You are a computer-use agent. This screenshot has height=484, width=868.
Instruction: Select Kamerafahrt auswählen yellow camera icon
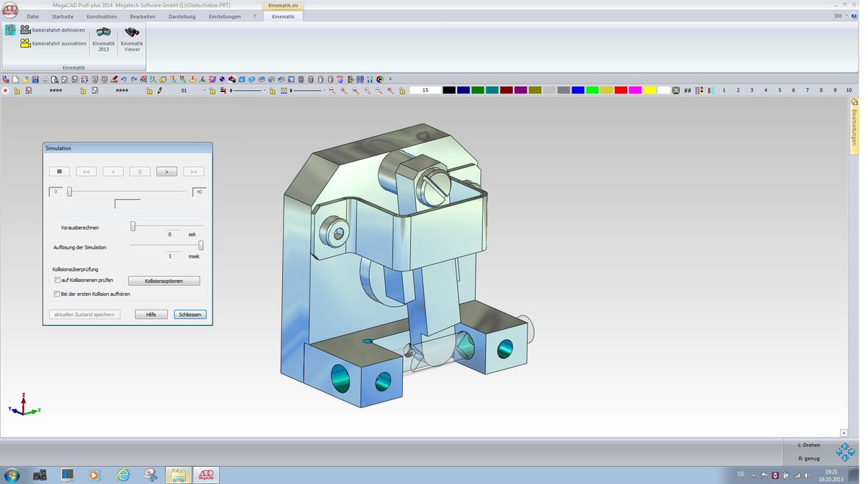(x=25, y=43)
